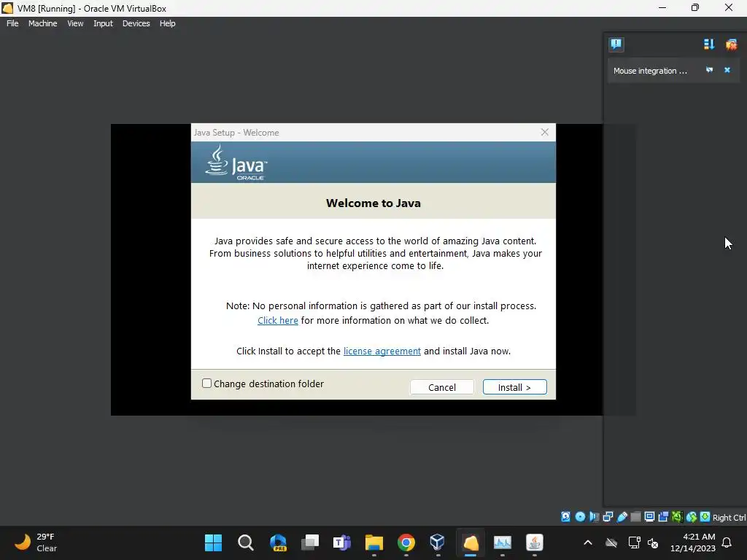Screen dimensions: 747x560
Task: Click the display status indicator icon
Action: (649, 517)
